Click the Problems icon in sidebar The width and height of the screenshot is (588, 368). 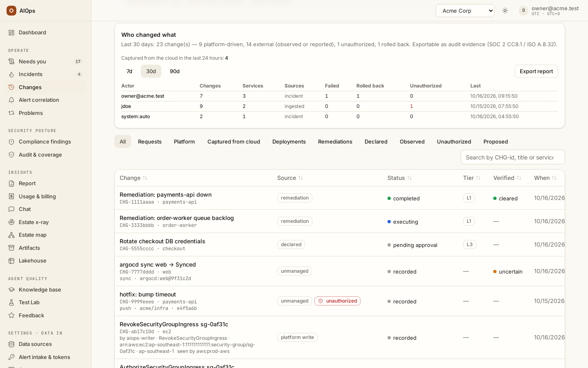pos(11,113)
